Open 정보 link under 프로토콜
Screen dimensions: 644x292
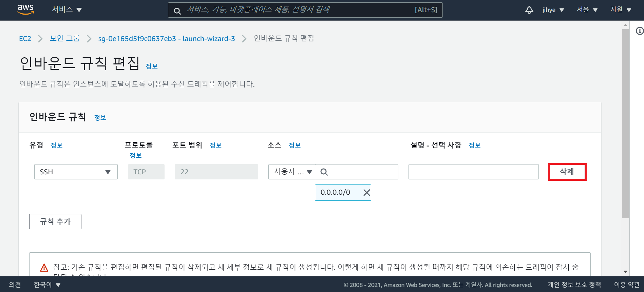(x=136, y=155)
